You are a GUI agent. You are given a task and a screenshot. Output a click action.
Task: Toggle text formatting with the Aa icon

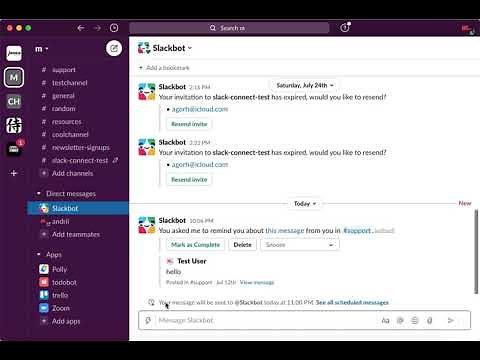tap(385, 321)
